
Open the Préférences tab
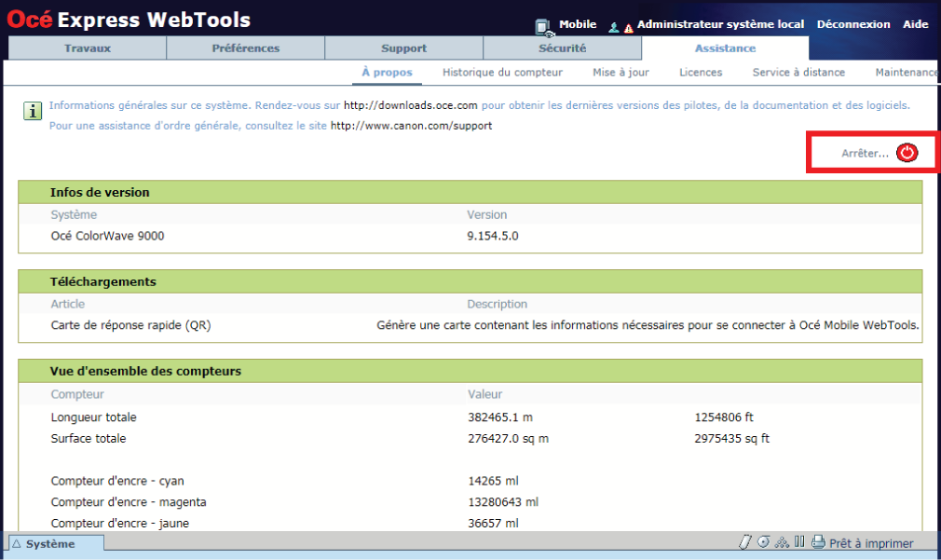pyautogui.click(x=245, y=48)
